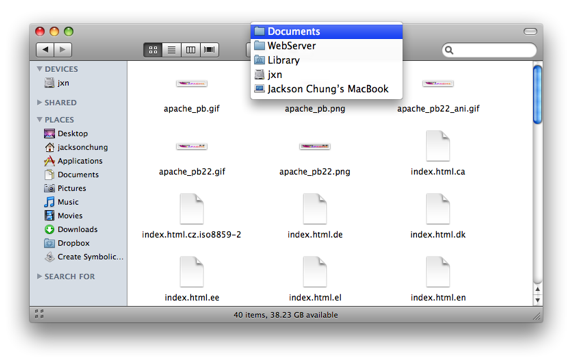
Task: Choose Documents in the path menu
Action: pos(327,31)
